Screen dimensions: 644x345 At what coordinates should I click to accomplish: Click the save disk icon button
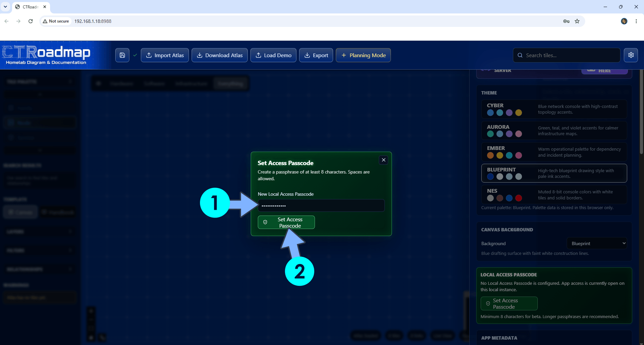tap(122, 55)
